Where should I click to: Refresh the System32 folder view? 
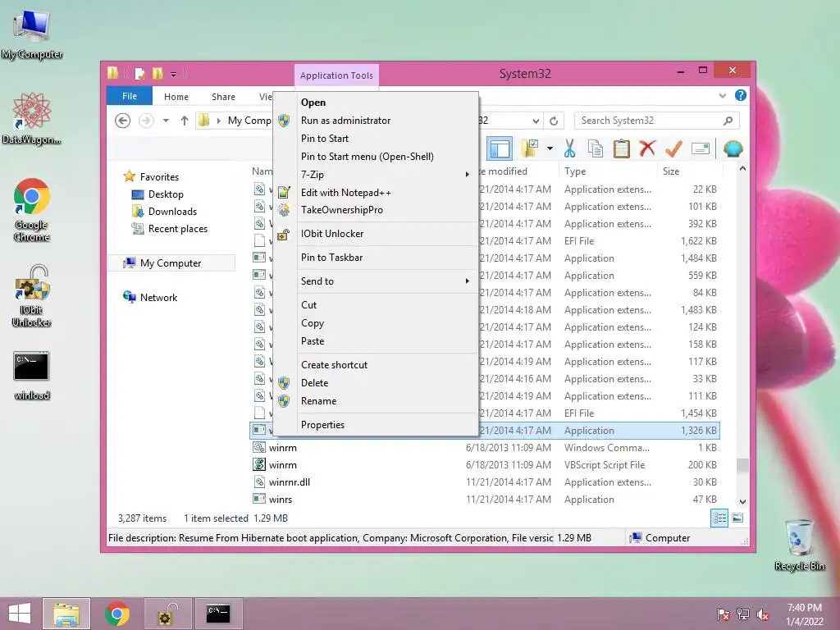554,121
